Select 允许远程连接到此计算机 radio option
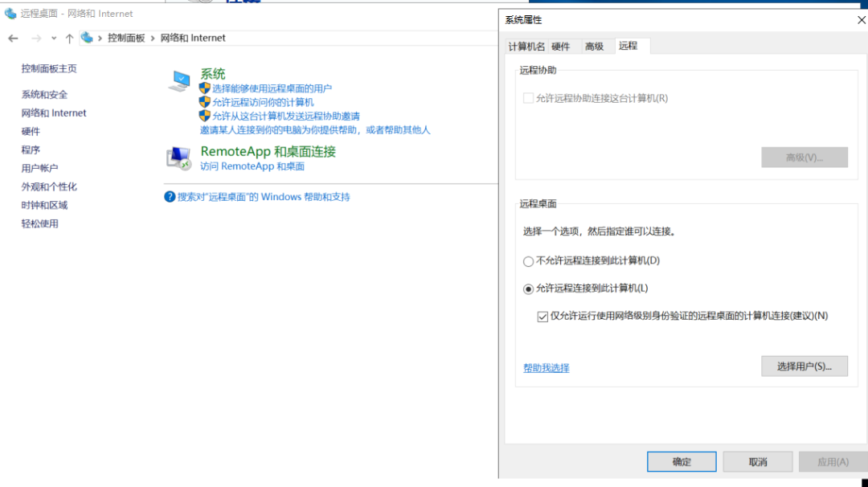868x487 pixels. pos(529,289)
